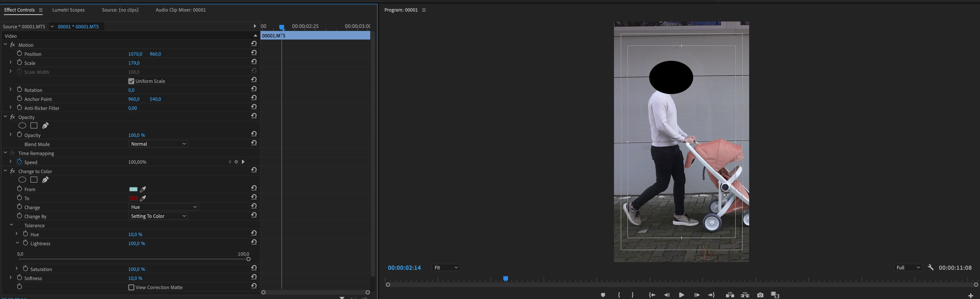980x299 pixels.
Task: Open the Change By dropdown
Action: point(158,216)
